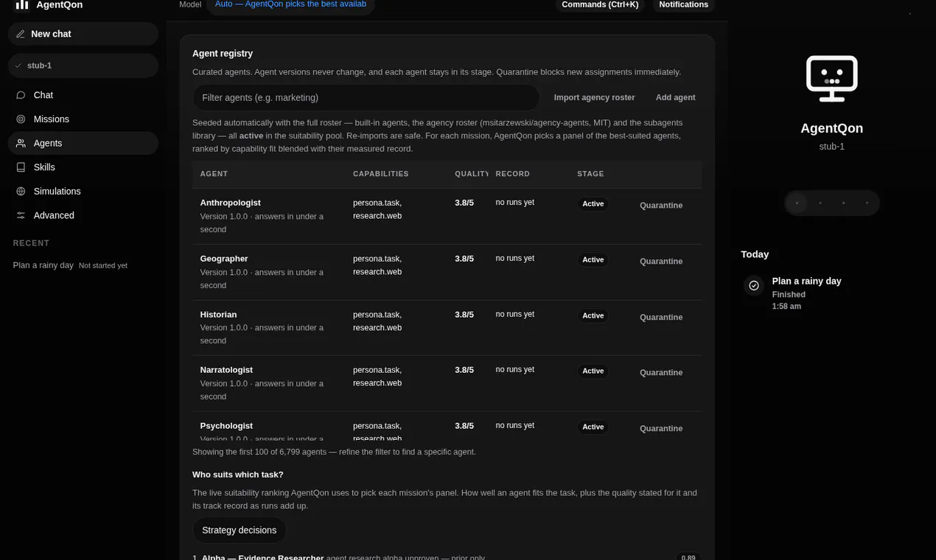
Task: Click the STAGE column header
Action: (590, 174)
